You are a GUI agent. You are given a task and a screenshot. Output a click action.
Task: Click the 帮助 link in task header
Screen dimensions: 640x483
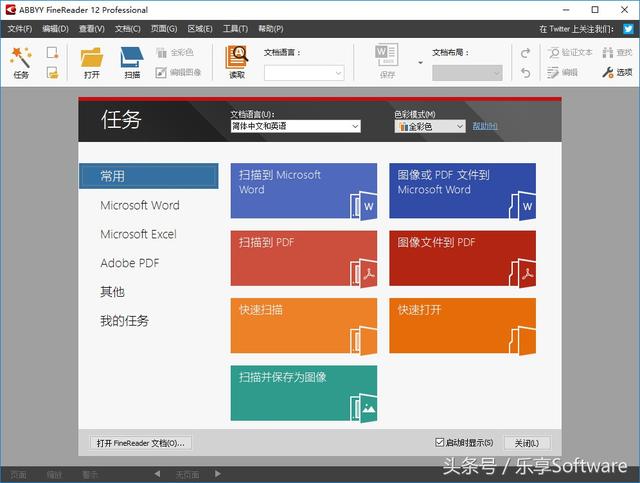485,126
